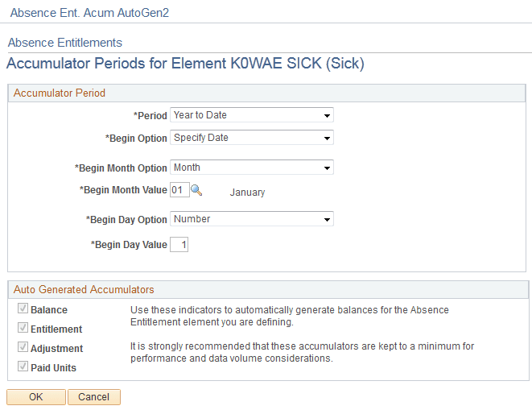
Task: Click the Accumulator Period section header
Action: [x=60, y=93]
